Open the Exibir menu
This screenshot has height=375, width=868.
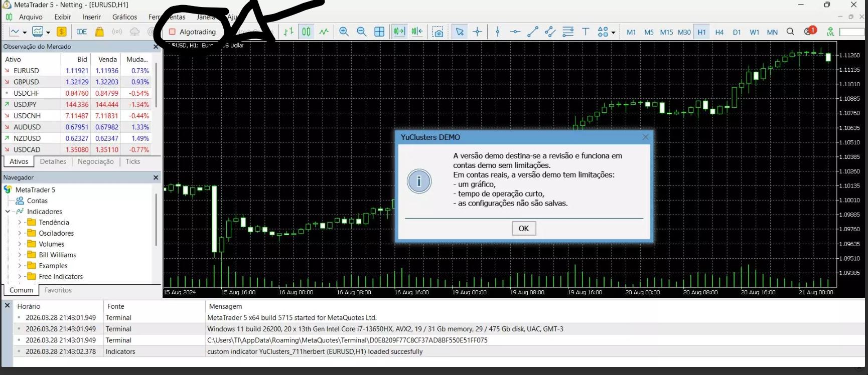(x=63, y=17)
